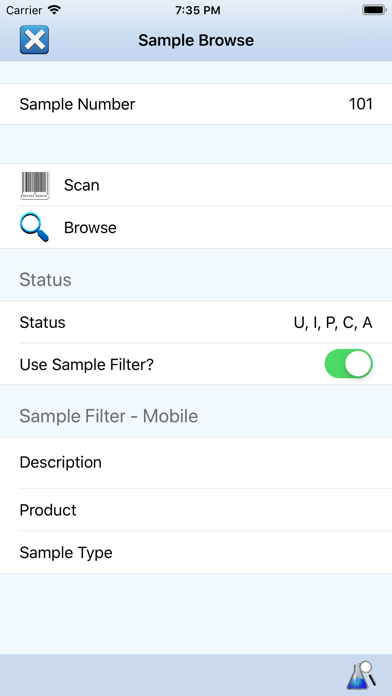This screenshot has width=392, height=696.
Task: Tap the flask search icon in bottom bar
Action: coord(361,675)
